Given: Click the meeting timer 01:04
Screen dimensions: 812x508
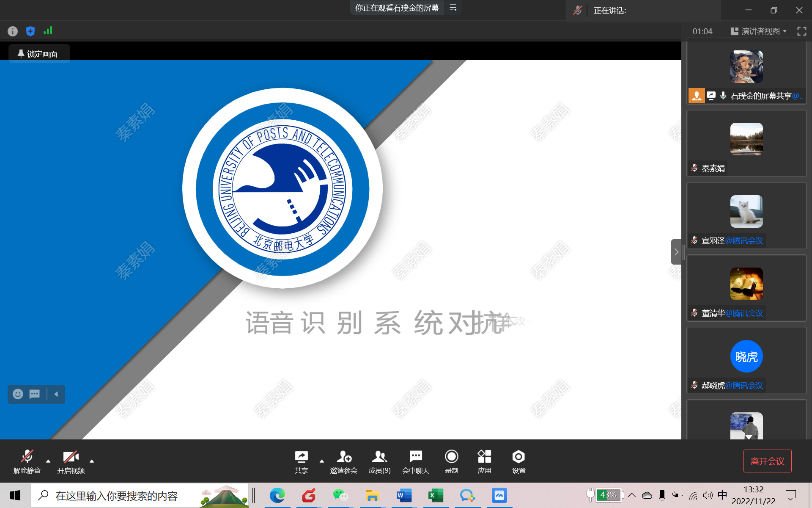Looking at the screenshot, I should [x=702, y=31].
